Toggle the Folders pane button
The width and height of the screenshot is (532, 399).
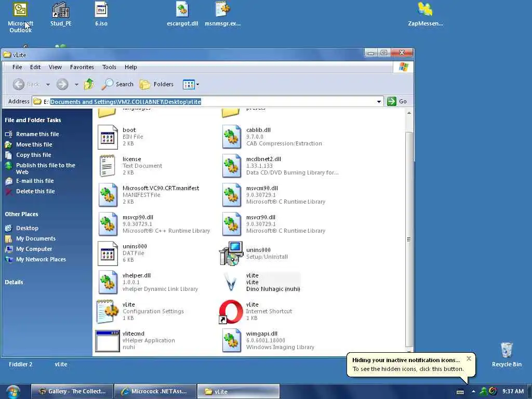[157, 84]
